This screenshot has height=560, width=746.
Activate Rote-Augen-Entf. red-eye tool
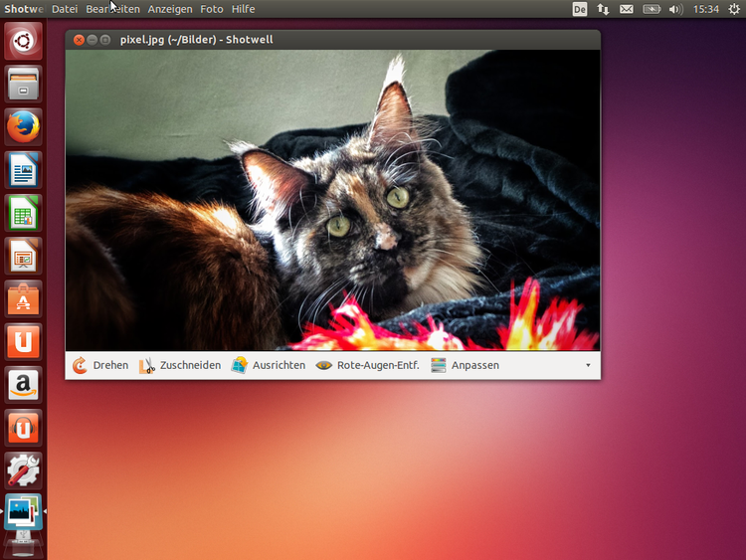(x=367, y=365)
